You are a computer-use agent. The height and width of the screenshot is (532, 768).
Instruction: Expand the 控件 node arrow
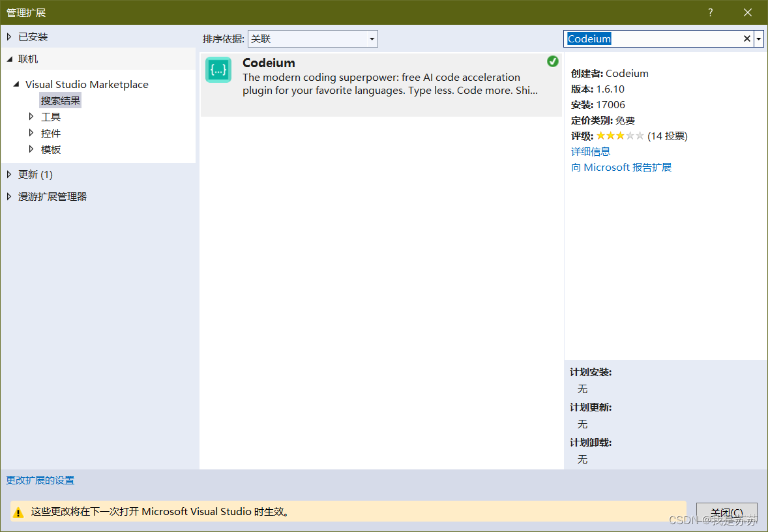31,133
